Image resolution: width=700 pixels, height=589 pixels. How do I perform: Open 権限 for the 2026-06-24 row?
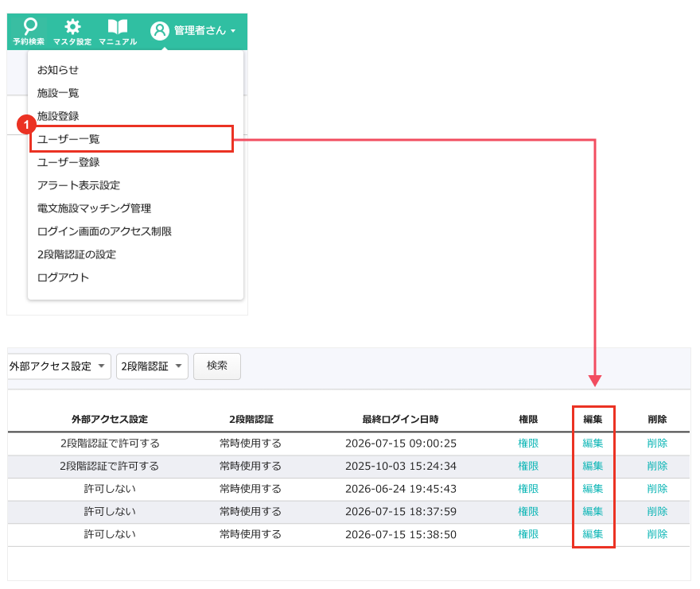(528, 489)
